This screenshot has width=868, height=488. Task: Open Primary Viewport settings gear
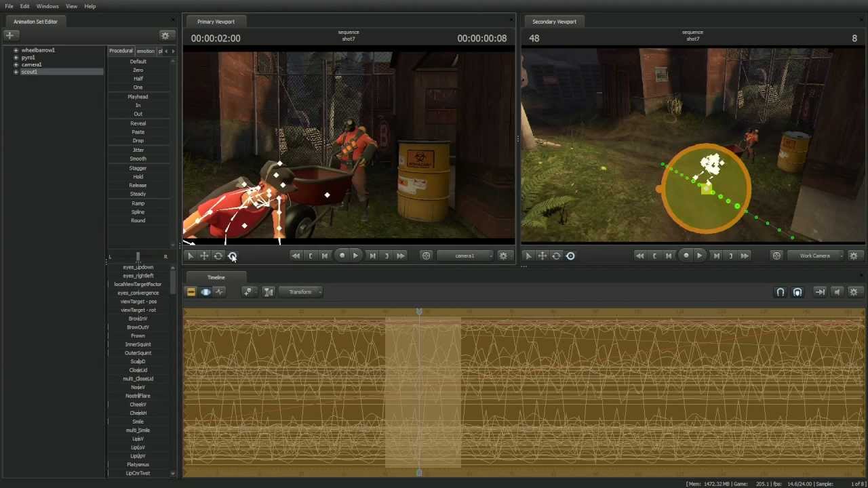[x=503, y=256]
